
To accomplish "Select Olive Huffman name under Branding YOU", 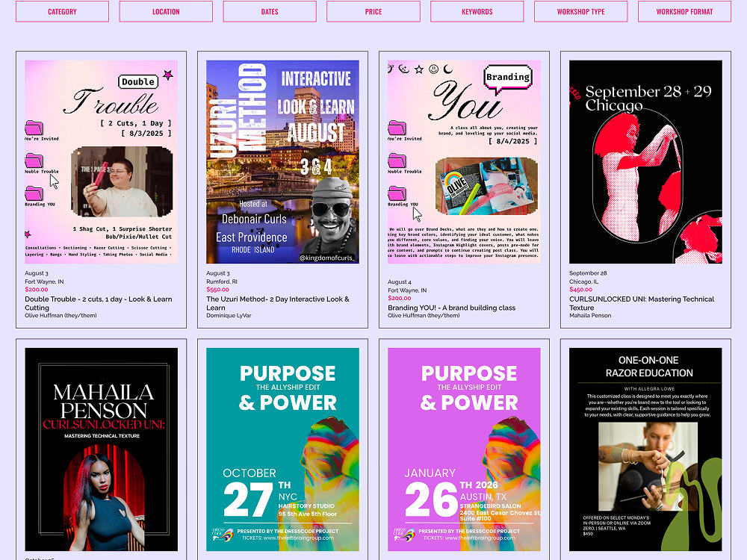I will (x=424, y=316).
